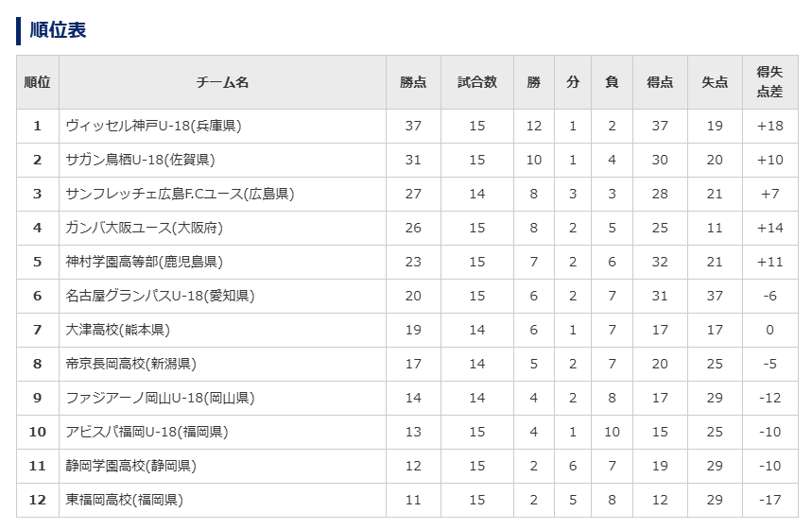This screenshot has height=529, width=812.
Task: Click the 勝点 column header
Action: (x=413, y=82)
